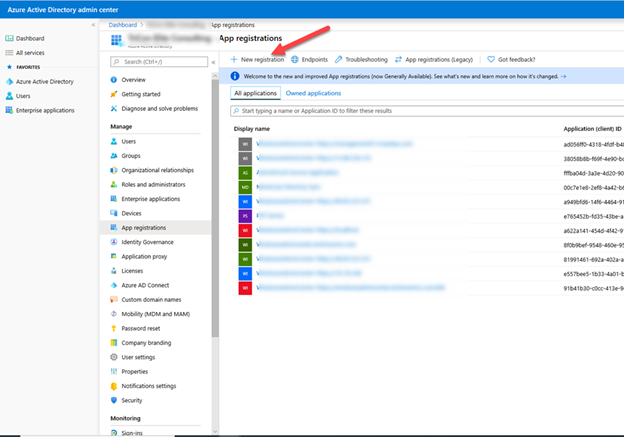Switch to All applications tab
The image size is (624, 437).
pyautogui.click(x=255, y=93)
